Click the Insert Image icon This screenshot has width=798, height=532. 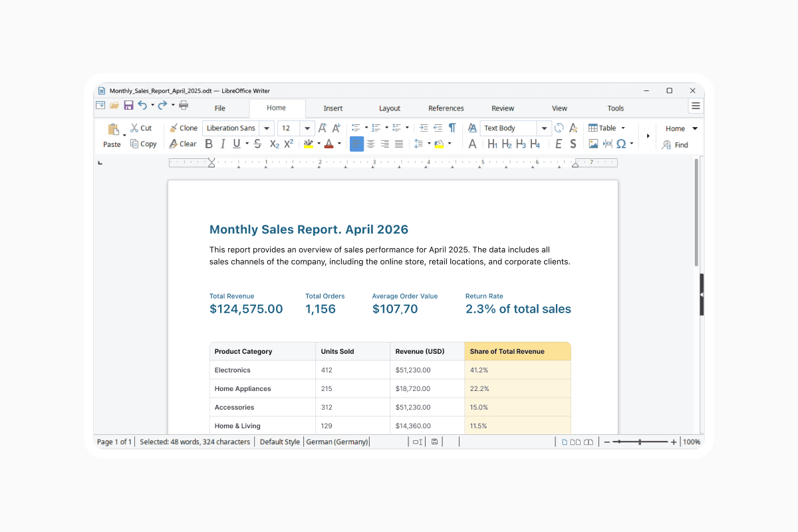(593, 144)
